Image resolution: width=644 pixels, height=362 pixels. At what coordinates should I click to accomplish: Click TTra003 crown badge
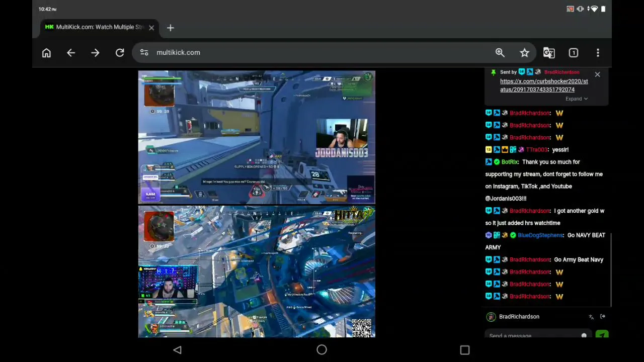505,150
